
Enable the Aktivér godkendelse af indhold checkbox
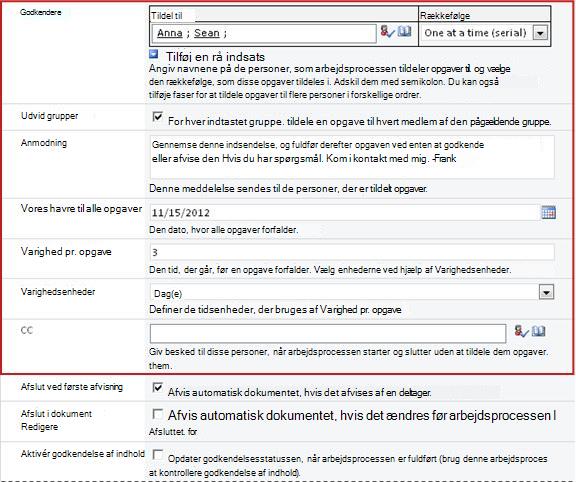pos(158,454)
